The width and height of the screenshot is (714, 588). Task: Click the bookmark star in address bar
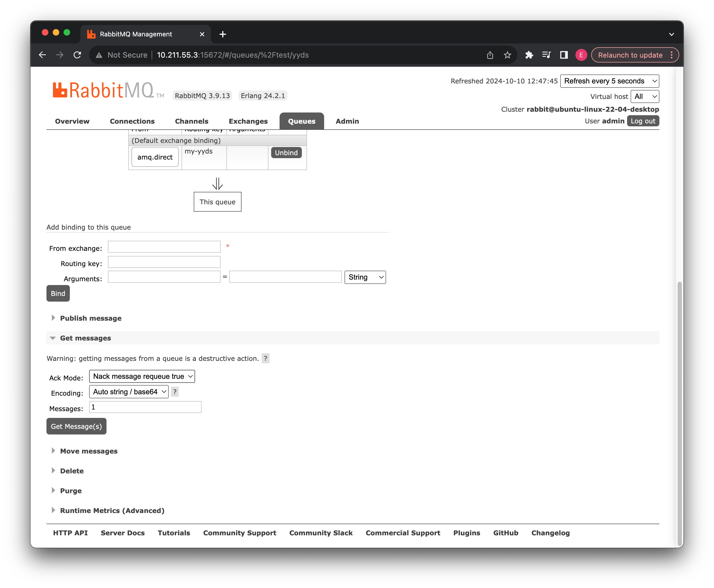pos(507,55)
